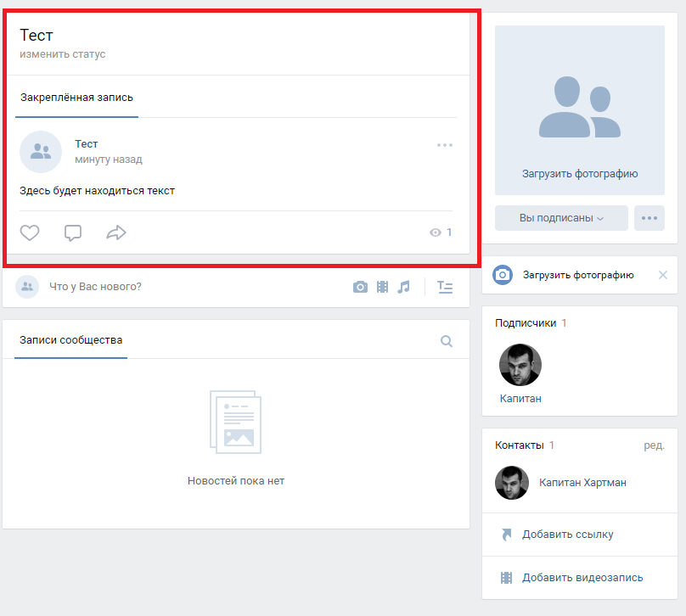
Task: Open Капитан Хартман contact avatar
Action: pos(512,483)
